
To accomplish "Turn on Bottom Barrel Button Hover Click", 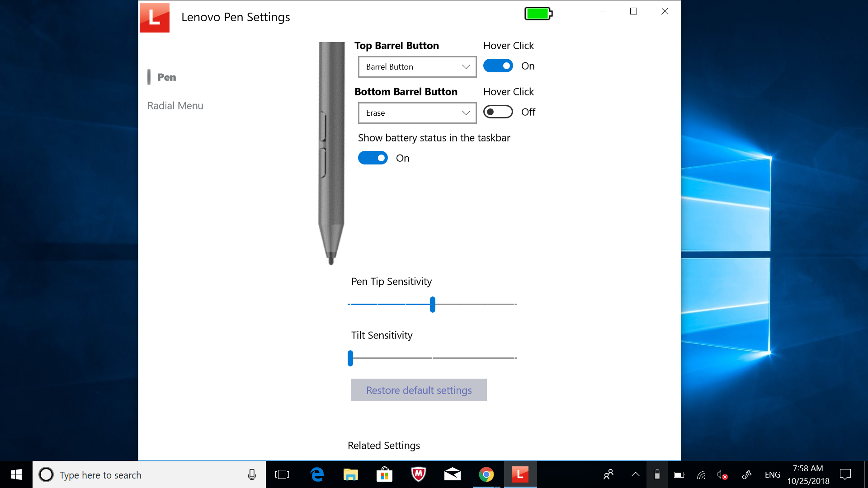I will point(498,112).
